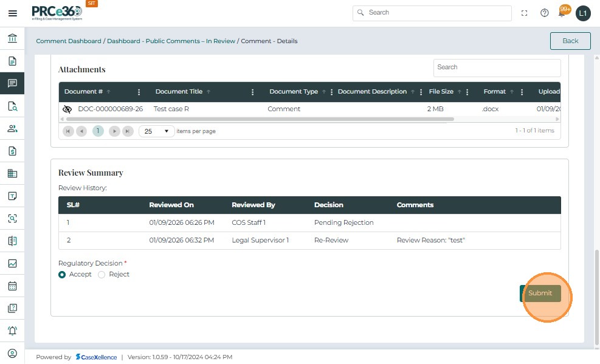
Task: Open the book/ledger sidebar icon
Action: point(12,241)
